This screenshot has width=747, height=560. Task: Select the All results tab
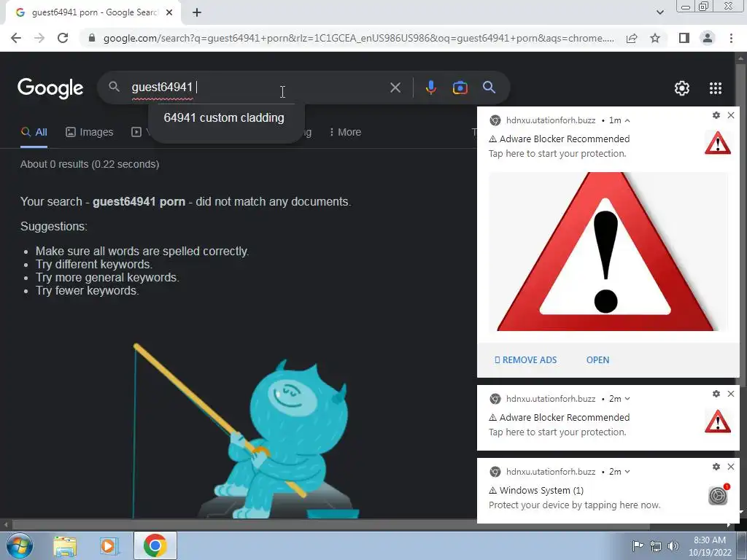click(x=34, y=132)
